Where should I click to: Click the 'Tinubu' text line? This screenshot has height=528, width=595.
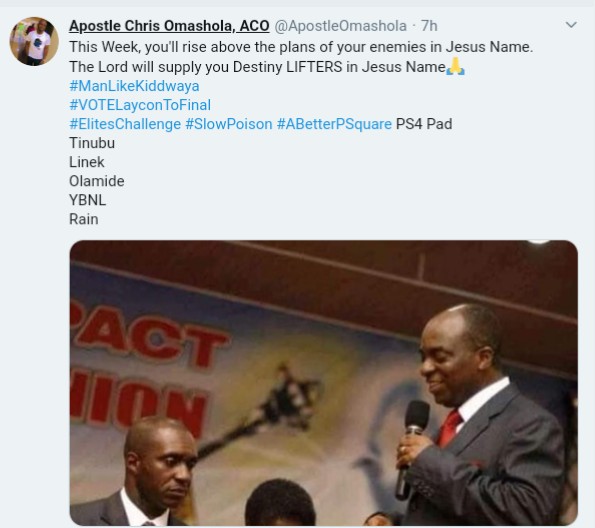pos(92,143)
